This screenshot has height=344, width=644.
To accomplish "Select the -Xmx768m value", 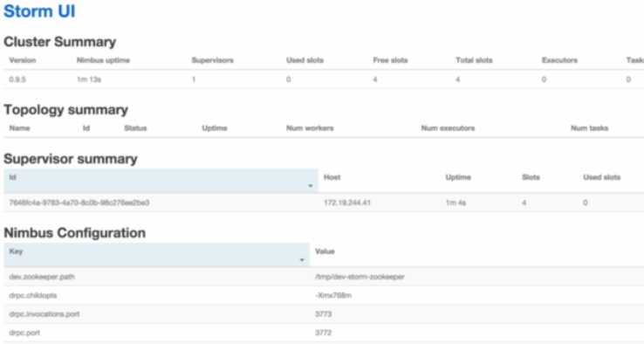I will click(x=333, y=295).
